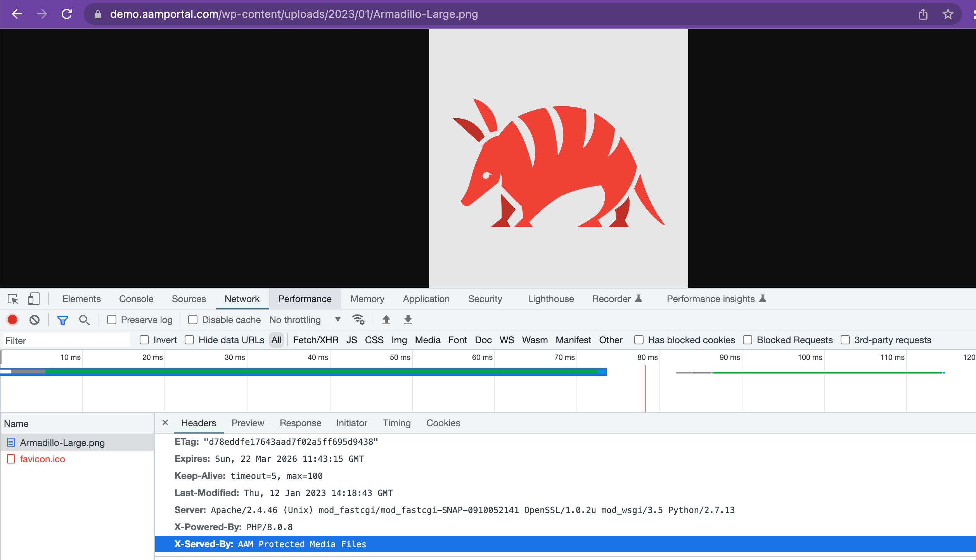Filter by Fetch/XHR type
The width and height of the screenshot is (976, 560).
pos(316,340)
